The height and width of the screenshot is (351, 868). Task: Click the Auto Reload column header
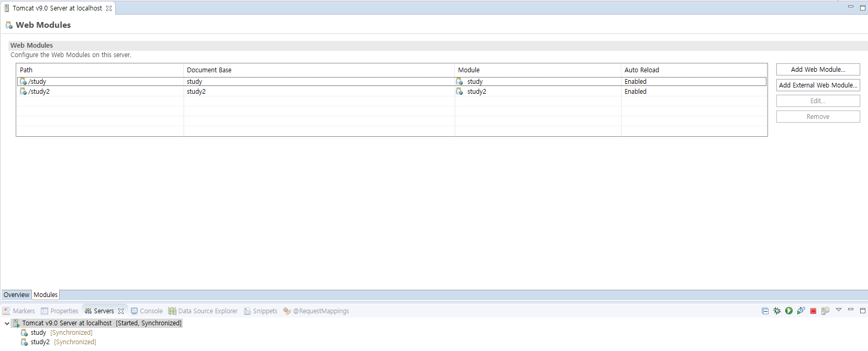pos(694,70)
